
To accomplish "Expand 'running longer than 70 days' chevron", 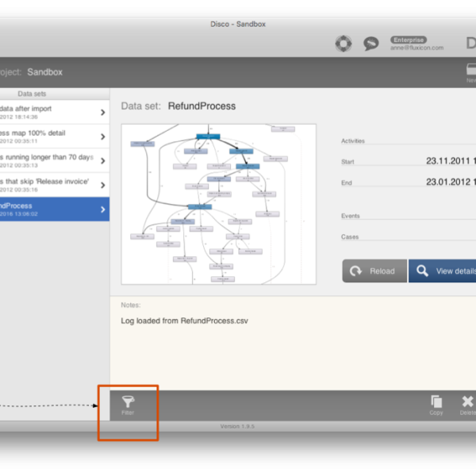I will (102, 161).
